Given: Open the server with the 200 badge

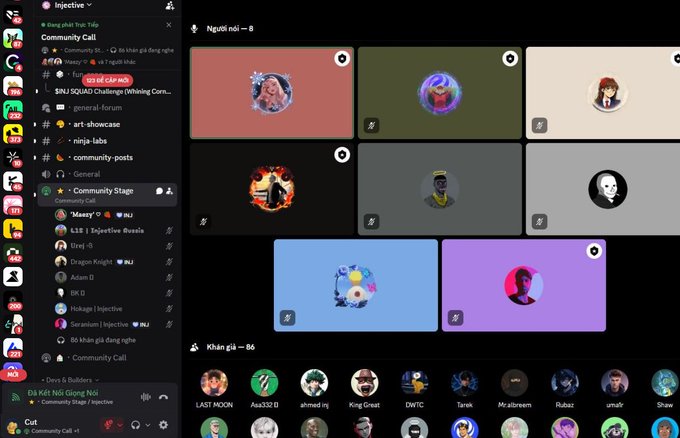Looking at the screenshot, I should [x=13, y=301].
